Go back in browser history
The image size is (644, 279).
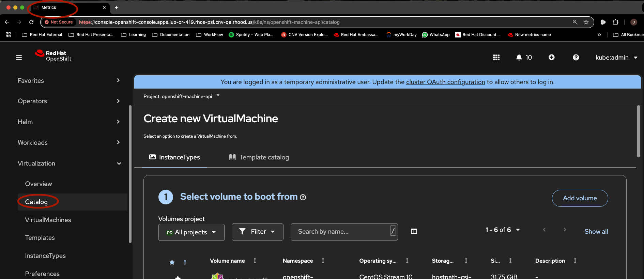(7, 22)
